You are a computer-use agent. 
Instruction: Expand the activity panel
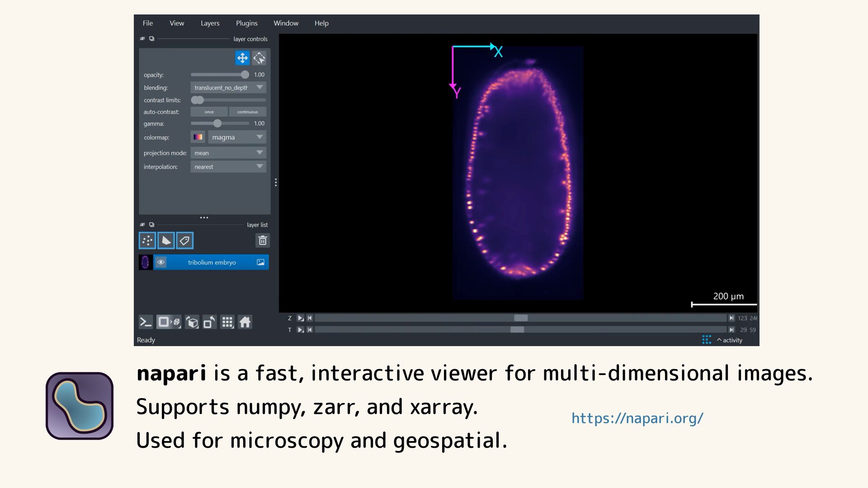point(730,340)
